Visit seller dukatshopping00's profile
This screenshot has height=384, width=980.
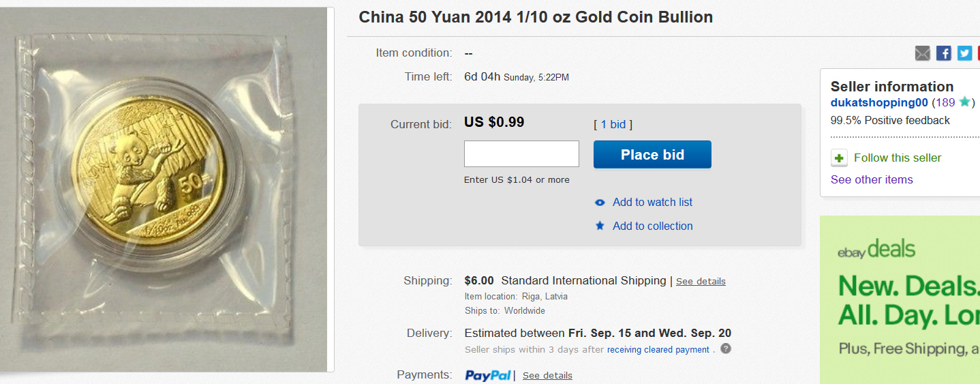coord(879,102)
